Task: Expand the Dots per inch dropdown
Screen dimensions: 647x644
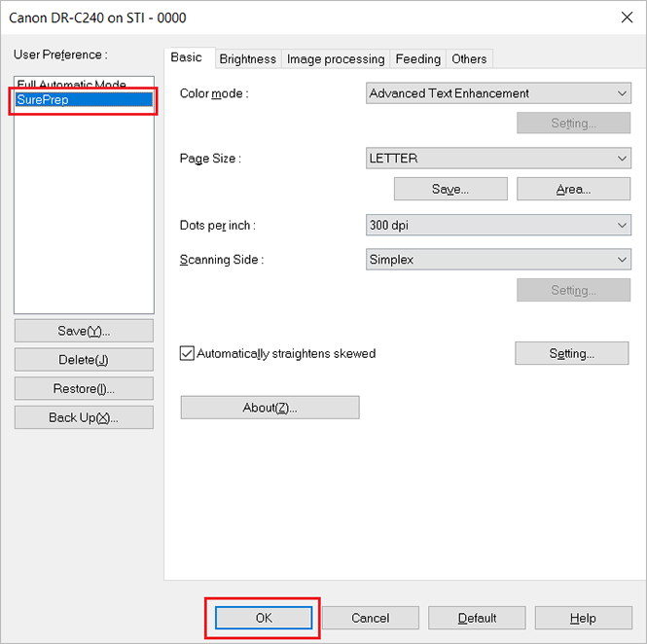Action: (x=498, y=225)
